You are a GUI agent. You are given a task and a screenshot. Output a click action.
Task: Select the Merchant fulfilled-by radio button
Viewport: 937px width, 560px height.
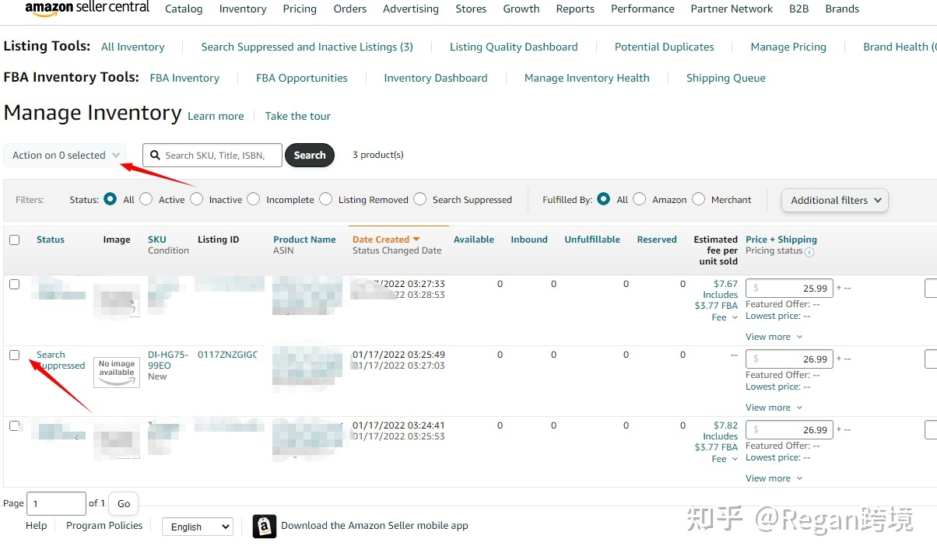698,199
